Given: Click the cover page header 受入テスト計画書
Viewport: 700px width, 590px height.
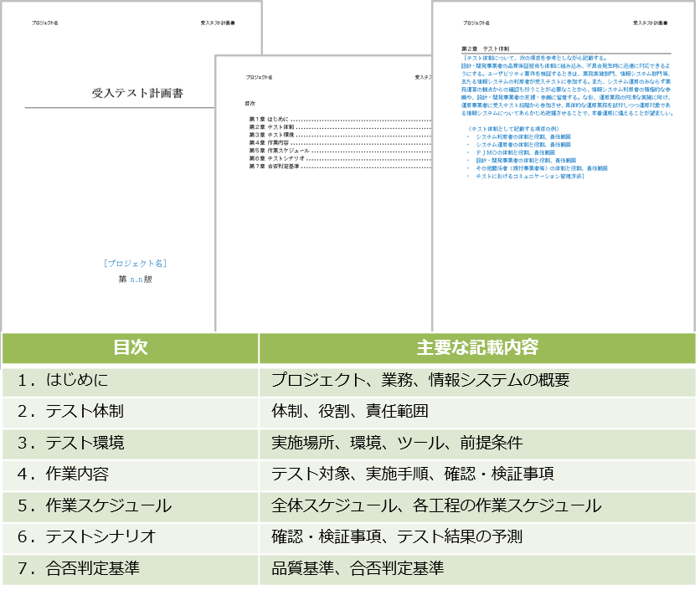Looking at the screenshot, I should click(x=218, y=23).
